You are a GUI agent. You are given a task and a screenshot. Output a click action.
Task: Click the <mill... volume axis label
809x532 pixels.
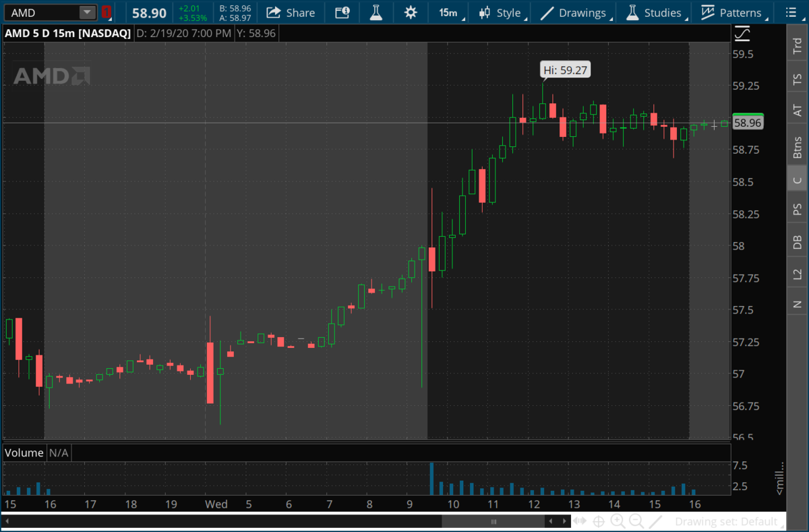(x=780, y=477)
